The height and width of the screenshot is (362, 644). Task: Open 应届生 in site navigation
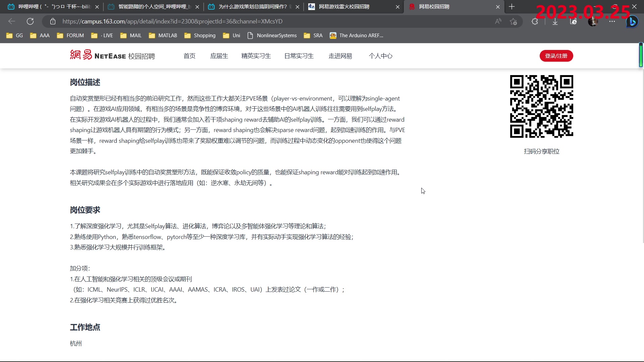219,56
